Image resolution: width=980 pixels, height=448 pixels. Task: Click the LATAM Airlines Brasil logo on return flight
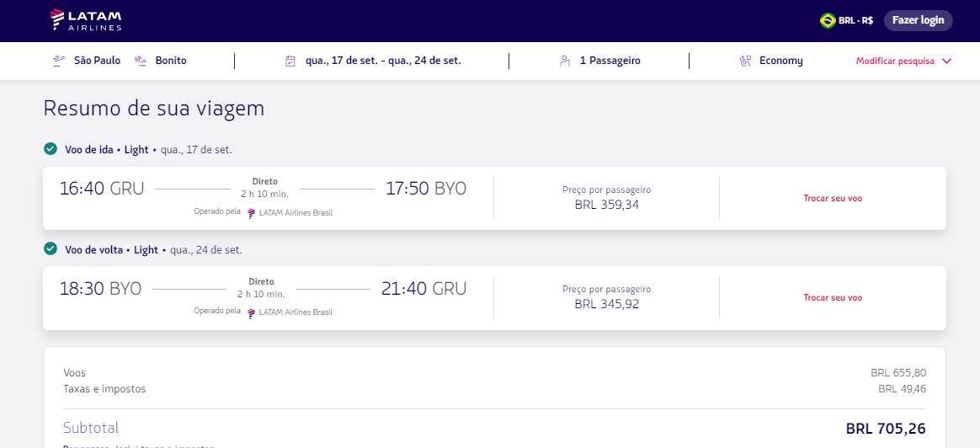click(x=251, y=312)
